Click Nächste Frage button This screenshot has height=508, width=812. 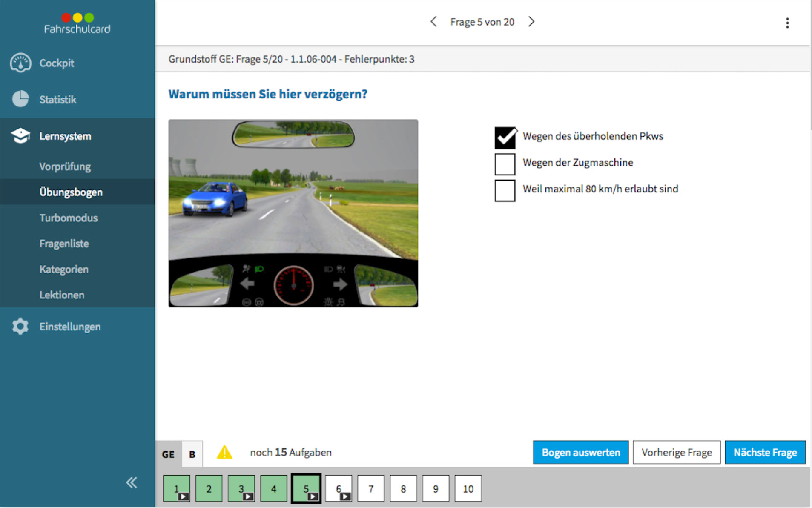765,452
